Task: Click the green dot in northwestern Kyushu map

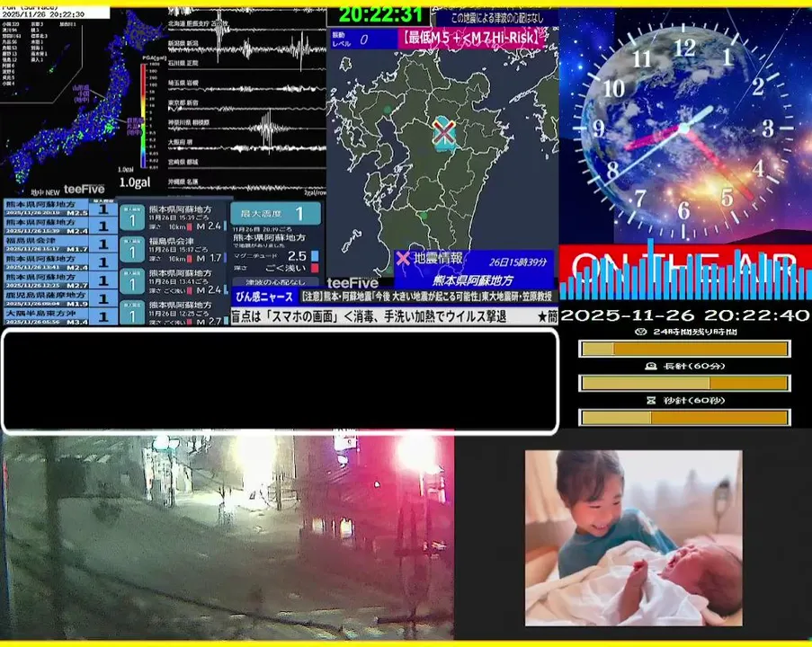Action: (x=388, y=110)
